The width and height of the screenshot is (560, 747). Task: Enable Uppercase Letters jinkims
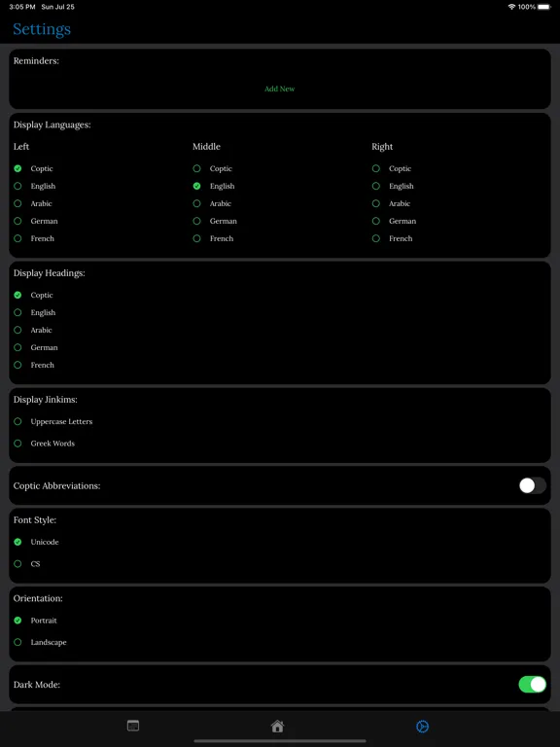(x=17, y=421)
